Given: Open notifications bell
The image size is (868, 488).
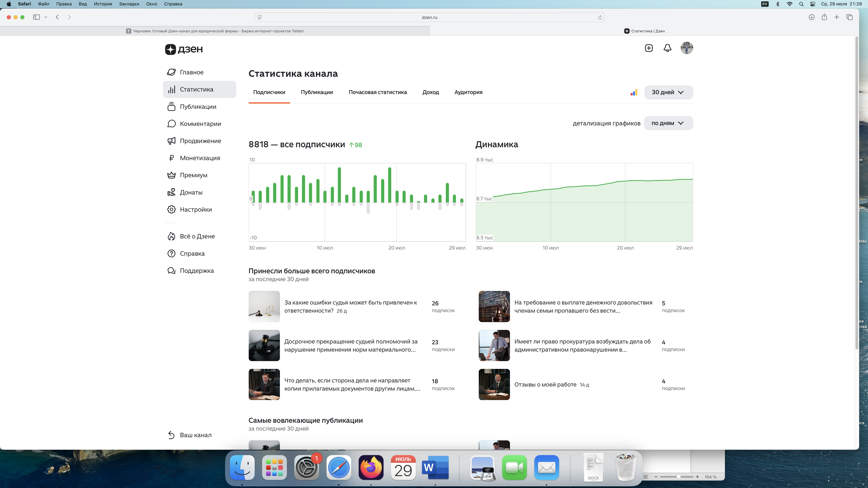Looking at the screenshot, I should tap(667, 48).
